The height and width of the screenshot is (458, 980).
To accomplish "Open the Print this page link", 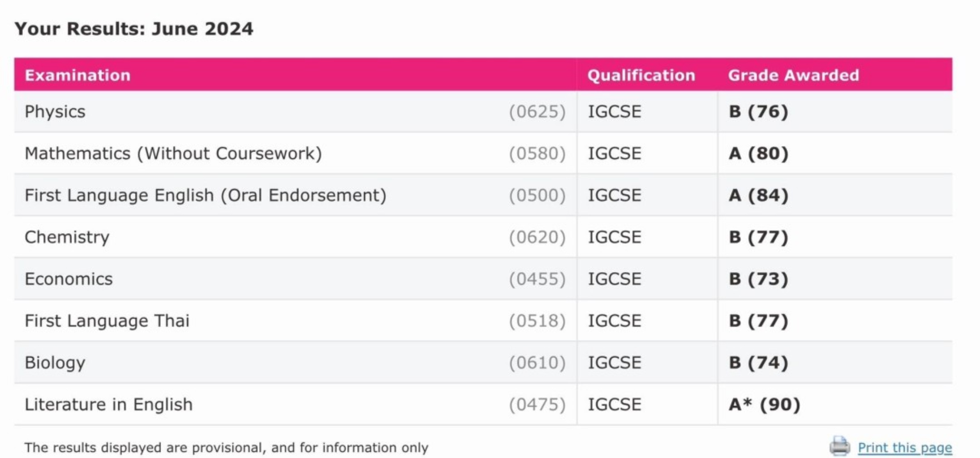I will 904,448.
